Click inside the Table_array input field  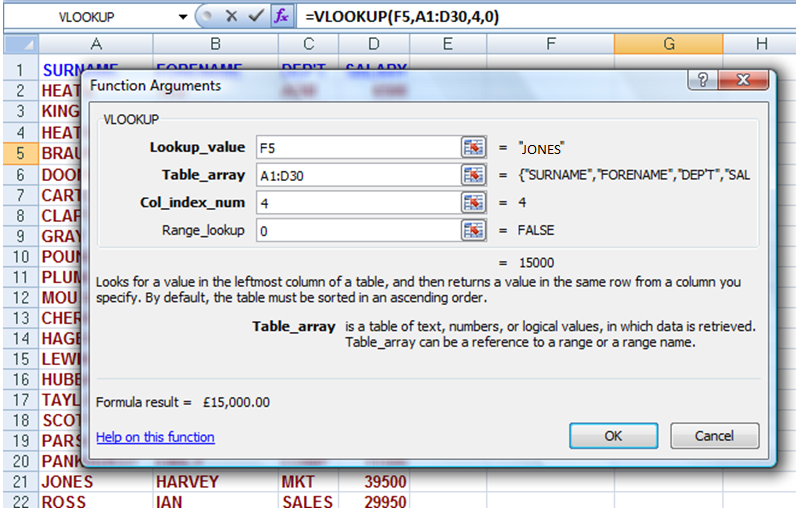pos(357,175)
